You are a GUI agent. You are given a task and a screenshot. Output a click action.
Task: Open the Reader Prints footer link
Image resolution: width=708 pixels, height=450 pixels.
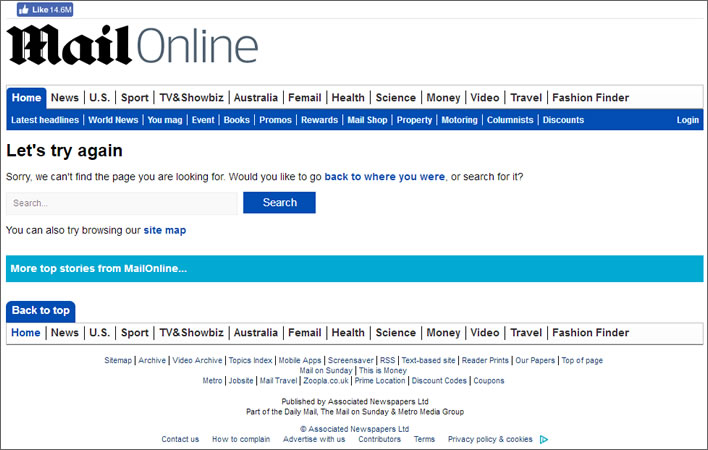pyautogui.click(x=485, y=360)
